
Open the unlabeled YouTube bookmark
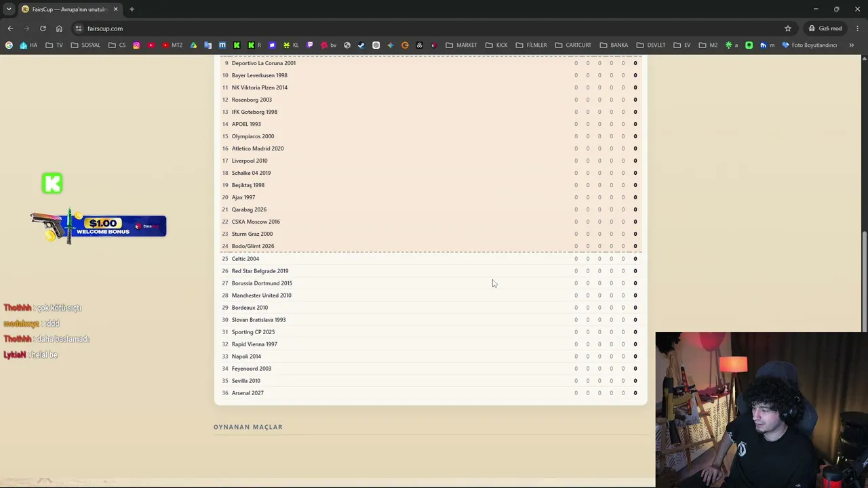pyautogui.click(x=151, y=45)
